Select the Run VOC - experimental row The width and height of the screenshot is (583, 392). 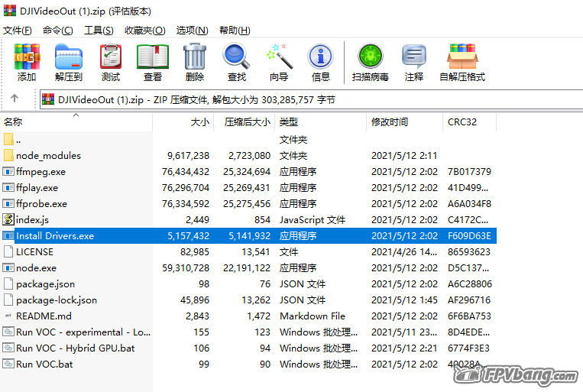point(248,332)
